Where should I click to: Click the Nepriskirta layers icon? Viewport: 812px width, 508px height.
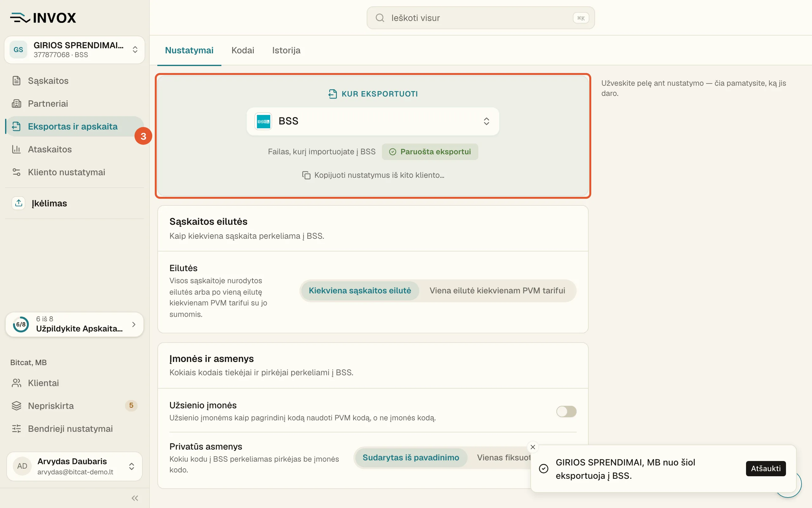pos(16,405)
